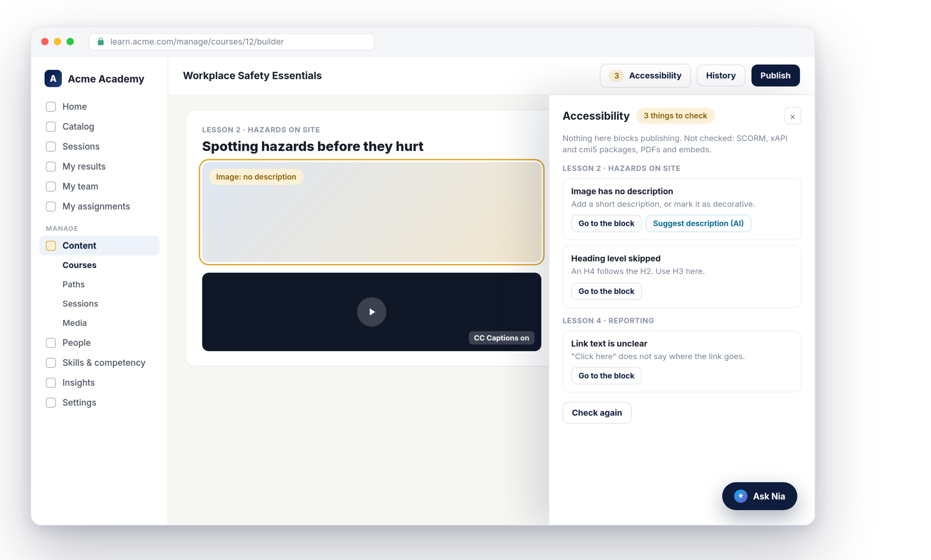Click the 'Link text is unclear' title

(x=609, y=344)
